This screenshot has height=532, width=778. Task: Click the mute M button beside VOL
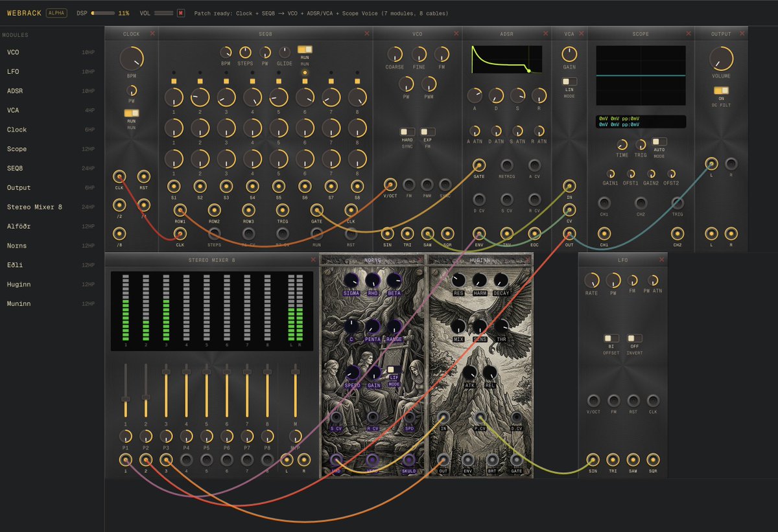(x=181, y=13)
